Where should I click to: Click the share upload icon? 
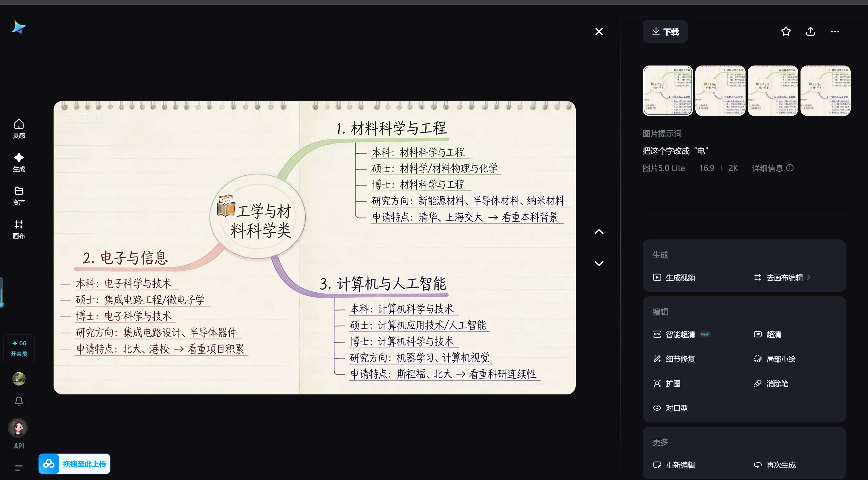[810, 31]
